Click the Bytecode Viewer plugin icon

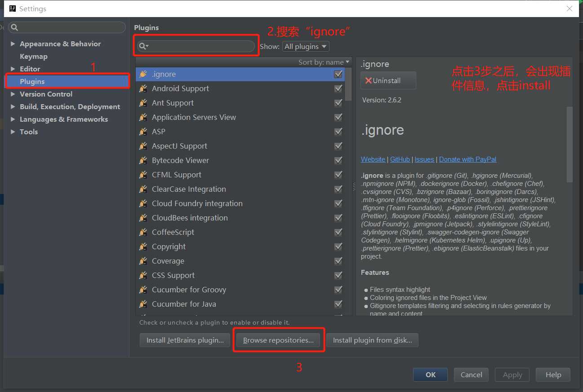[x=143, y=160]
